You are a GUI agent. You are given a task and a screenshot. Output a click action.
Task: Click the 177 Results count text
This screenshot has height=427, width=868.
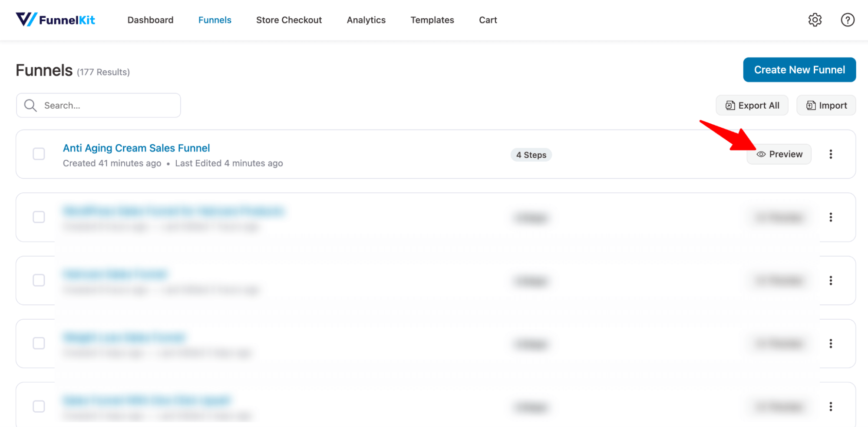tap(103, 72)
